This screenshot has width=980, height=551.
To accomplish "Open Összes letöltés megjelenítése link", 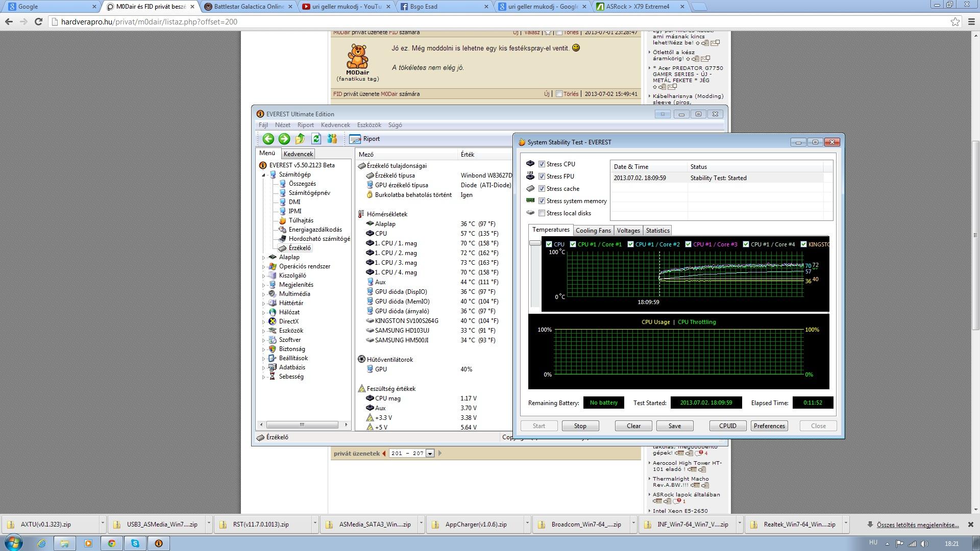I will 918,525.
